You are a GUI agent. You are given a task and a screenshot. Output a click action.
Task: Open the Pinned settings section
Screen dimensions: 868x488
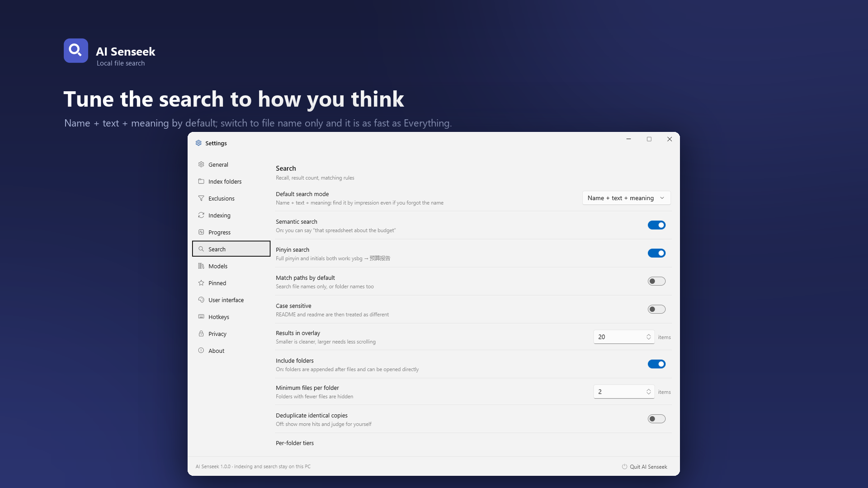tap(231, 283)
